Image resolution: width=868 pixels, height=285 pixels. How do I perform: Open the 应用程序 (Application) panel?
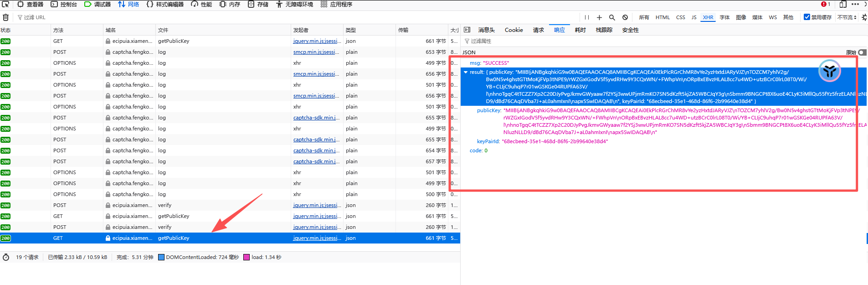(x=336, y=4)
